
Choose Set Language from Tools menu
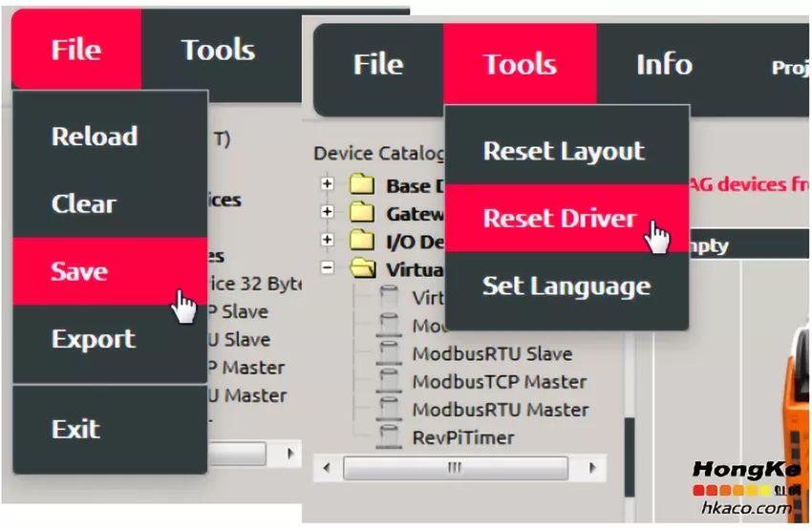point(567,286)
